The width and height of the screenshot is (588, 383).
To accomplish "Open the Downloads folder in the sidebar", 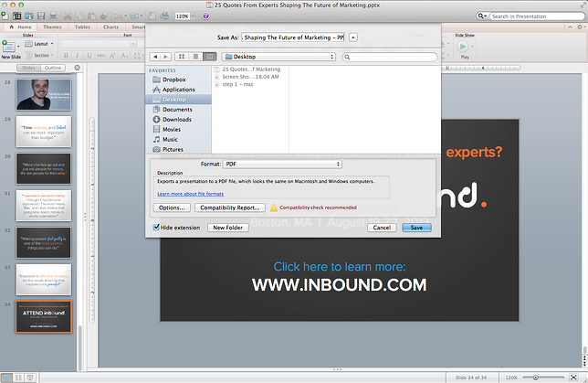I will 177,120.
